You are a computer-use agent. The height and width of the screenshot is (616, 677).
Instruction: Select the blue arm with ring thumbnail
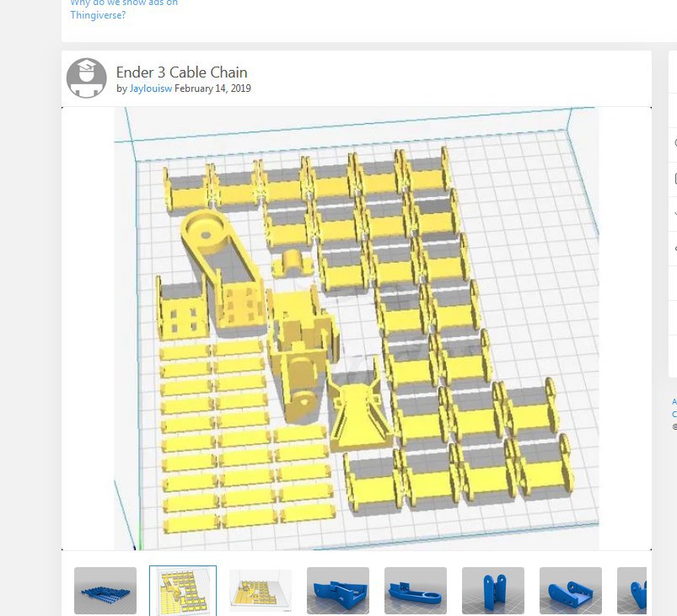416,591
